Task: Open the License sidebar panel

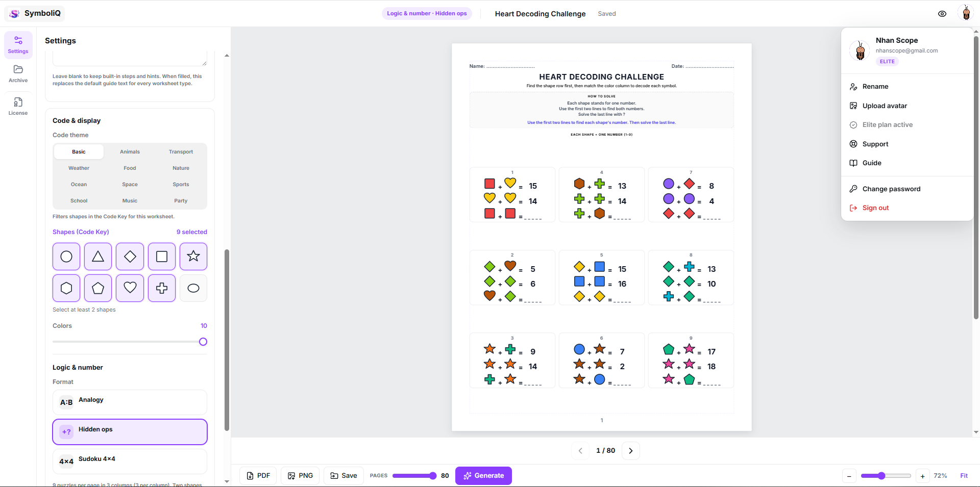Action: 18,106
